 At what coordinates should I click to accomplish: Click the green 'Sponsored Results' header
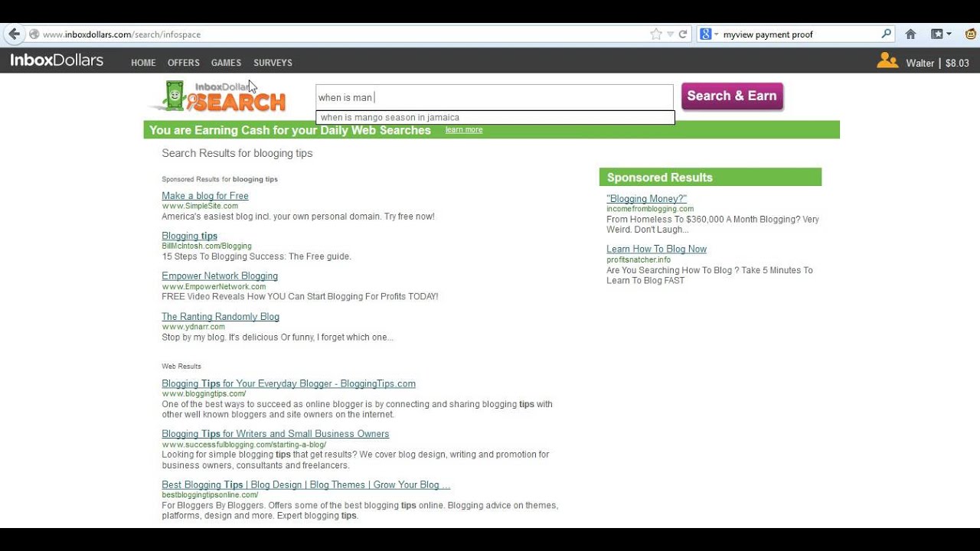point(710,178)
